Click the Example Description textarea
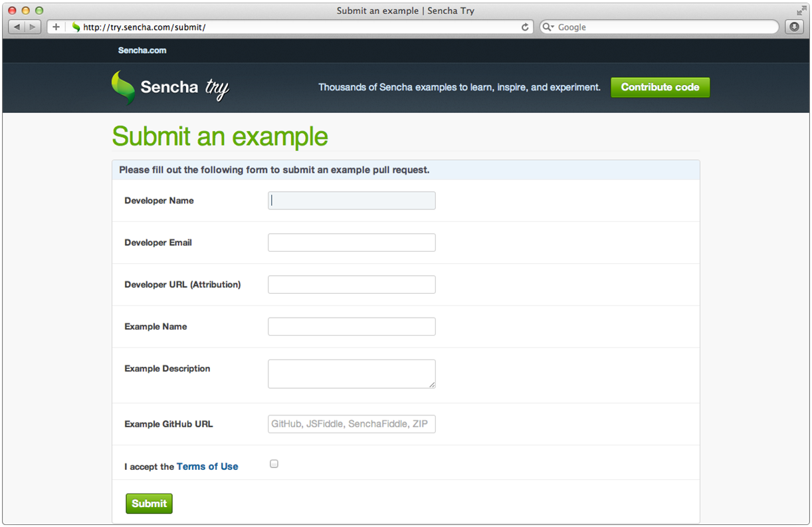812x527 pixels. click(x=352, y=374)
